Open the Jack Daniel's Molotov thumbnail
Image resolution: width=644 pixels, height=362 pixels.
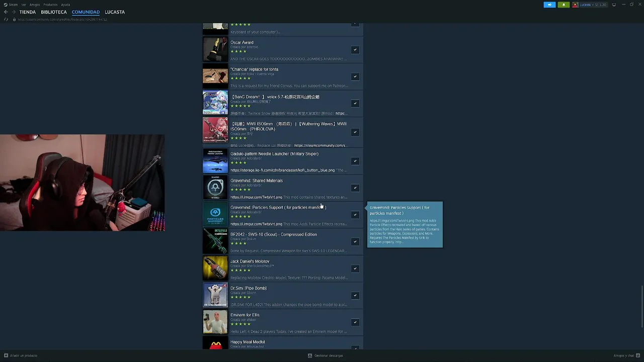215,268
